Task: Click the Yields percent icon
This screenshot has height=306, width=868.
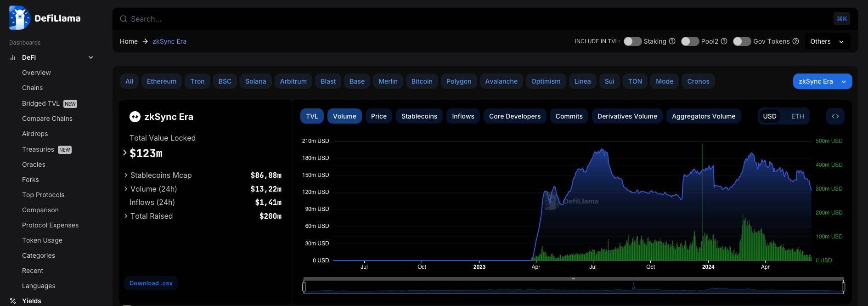Action: 13,301
